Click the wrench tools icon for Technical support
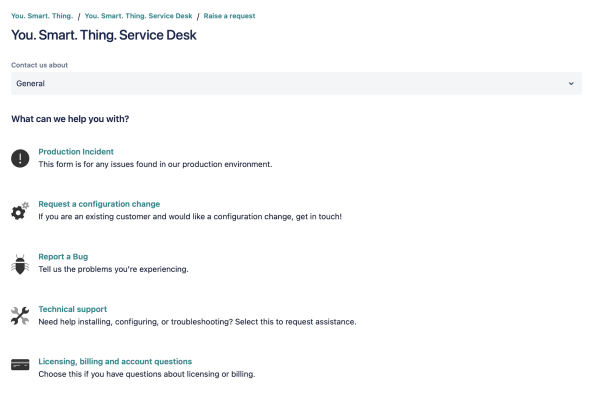The image size is (600, 403). coord(20,316)
